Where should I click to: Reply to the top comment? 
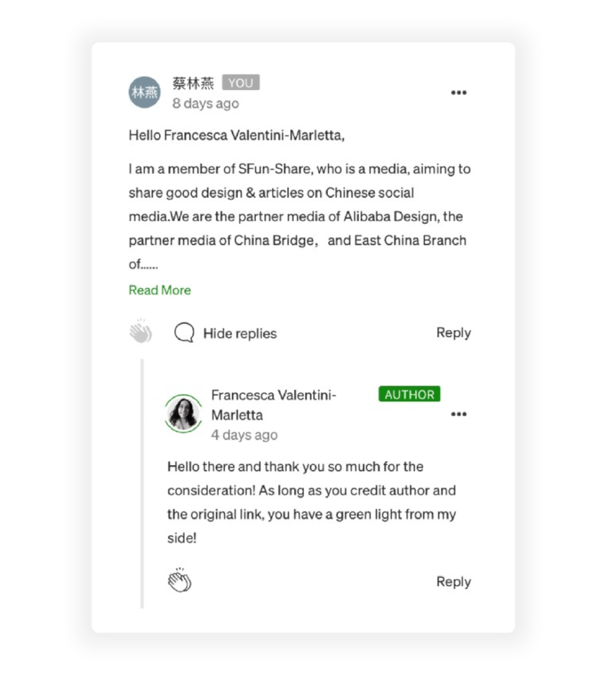453,333
